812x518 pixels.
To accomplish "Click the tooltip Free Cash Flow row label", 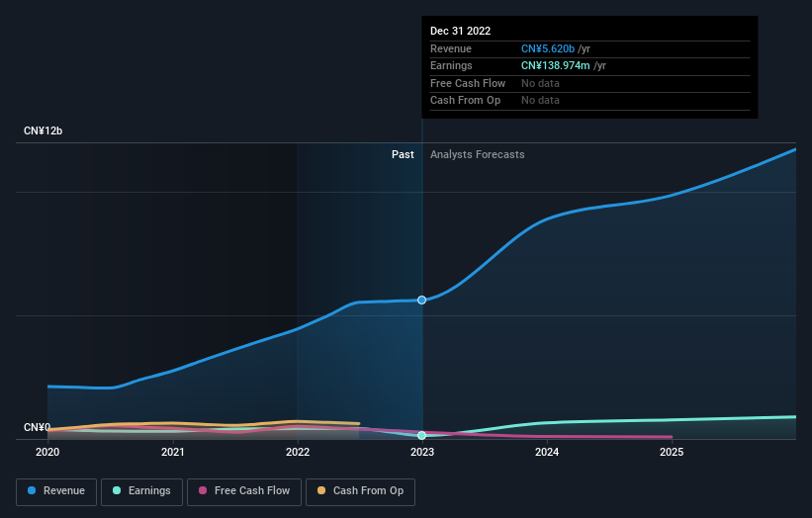I will pos(468,83).
